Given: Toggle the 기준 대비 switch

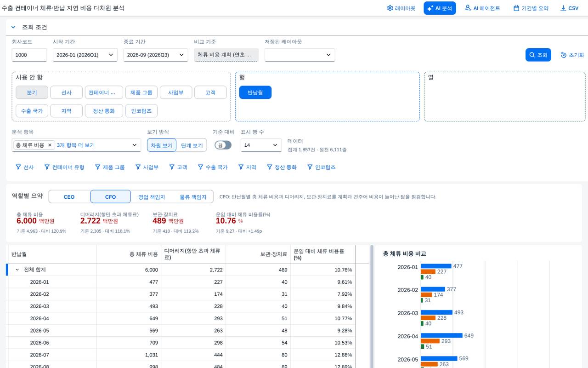Looking at the screenshot, I should (x=223, y=145).
